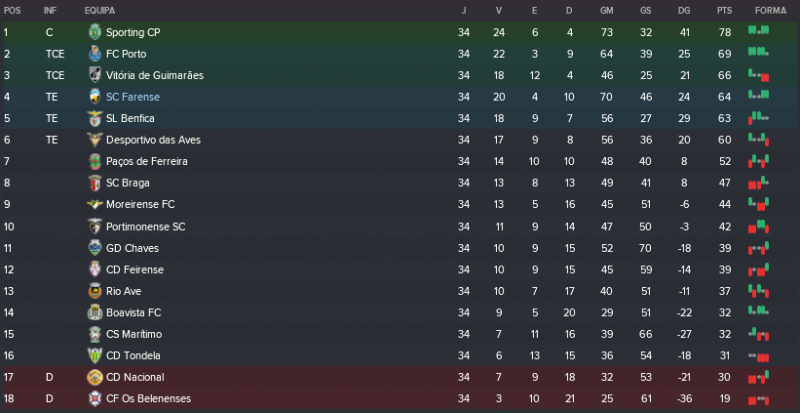This screenshot has height=413, width=800.
Task: Open the SC Farense team link
Action: click(132, 97)
